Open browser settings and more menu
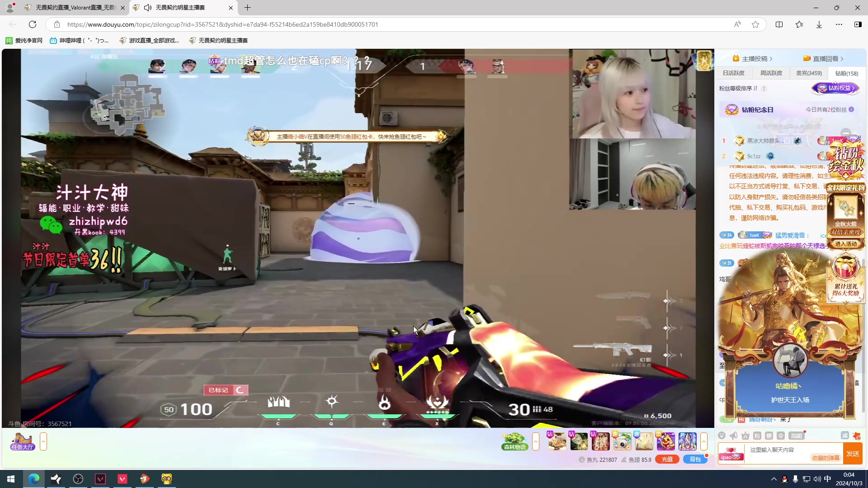The height and width of the screenshot is (488, 868). (x=839, y=24)
